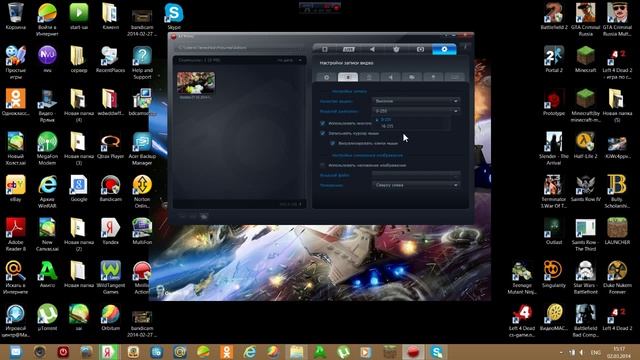Click the volume icon in system tray
640x360 pixels.
(582, 352)
